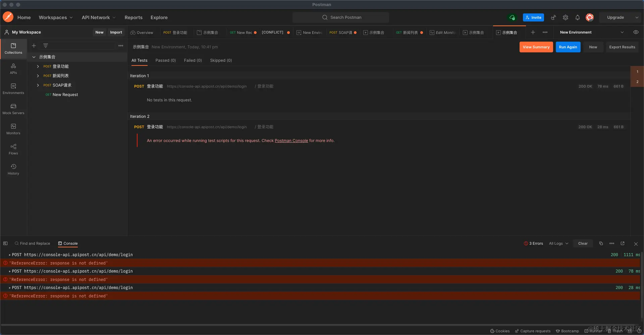This screenshot has width=644, height=335.
Task: Click the collections filter icon
Action: pos(46,46)
